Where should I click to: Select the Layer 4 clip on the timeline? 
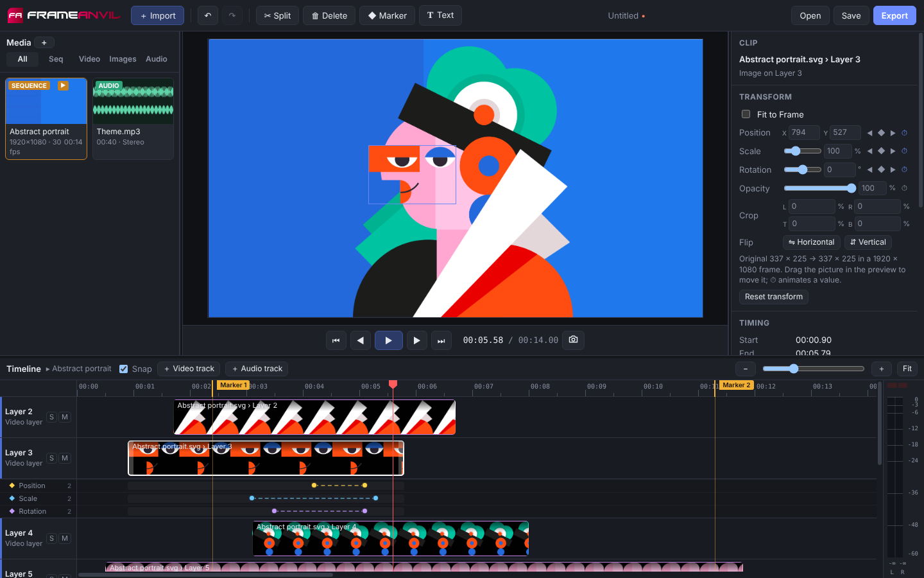tap(391, 539)
